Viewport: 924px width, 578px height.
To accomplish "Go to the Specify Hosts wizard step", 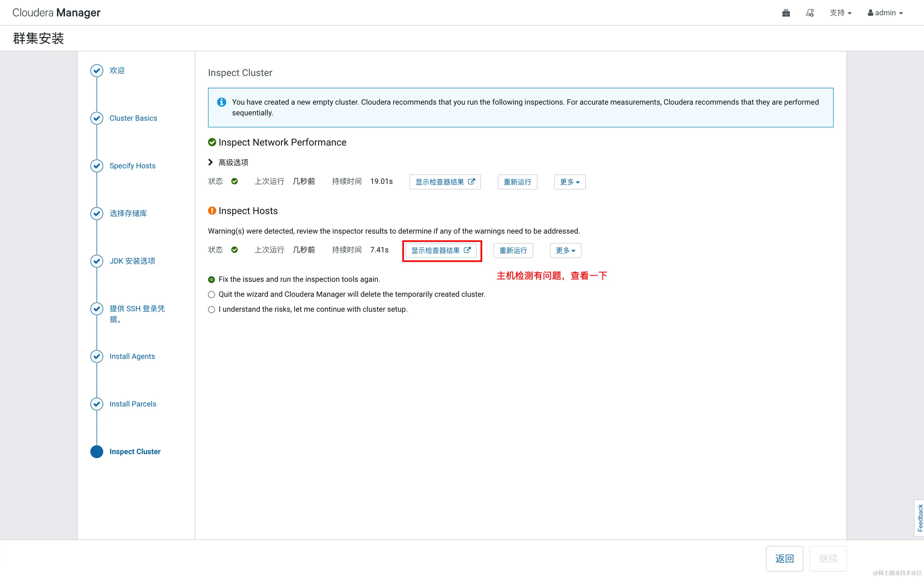I will pyautogui.click(x=133, y=165).
